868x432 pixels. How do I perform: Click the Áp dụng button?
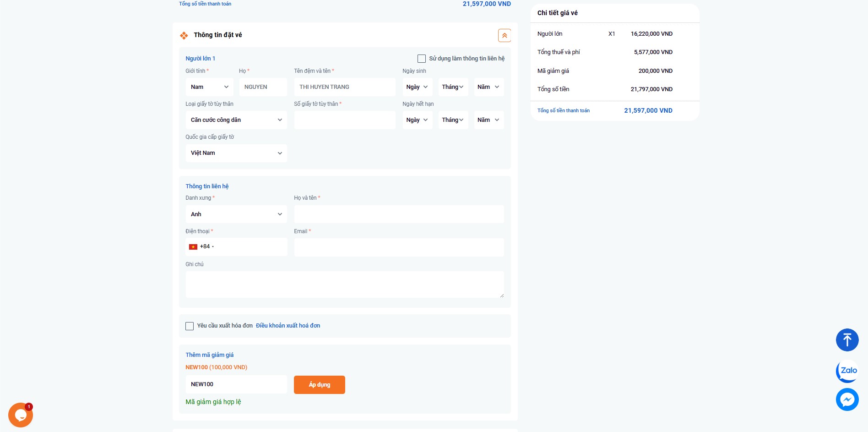[x=319, y=385]
